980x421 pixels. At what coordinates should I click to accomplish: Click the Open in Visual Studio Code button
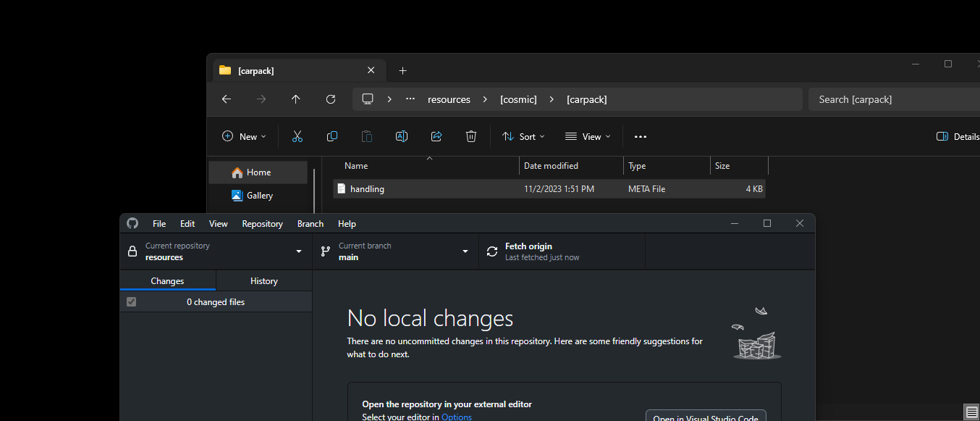(x=706, y=416)
